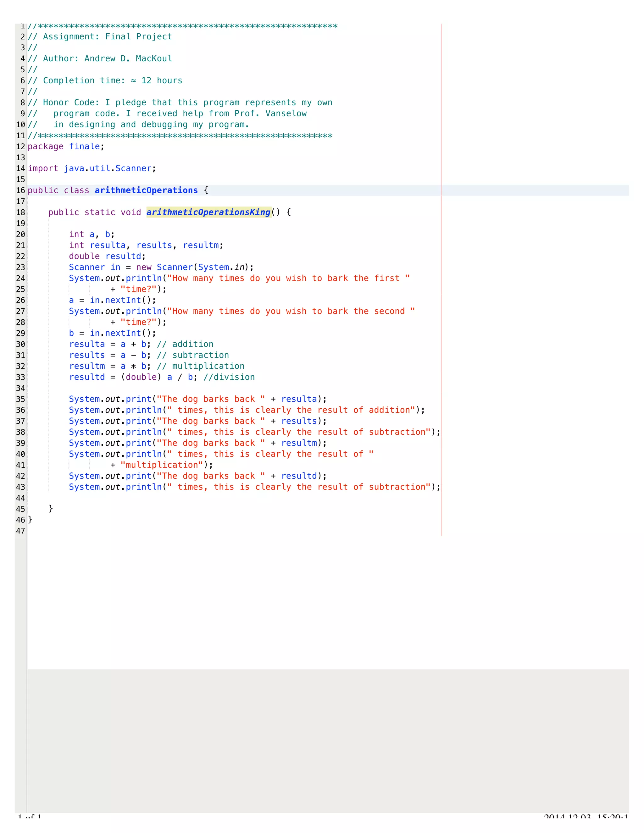Click the '// addition' comment
This screenshot has width=644, height=833.
click(186, 344)
